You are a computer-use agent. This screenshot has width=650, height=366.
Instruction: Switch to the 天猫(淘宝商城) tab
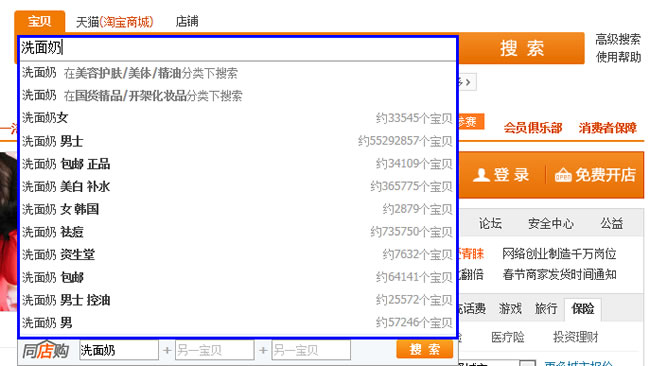pyautogui.click(x=114, y=22)
